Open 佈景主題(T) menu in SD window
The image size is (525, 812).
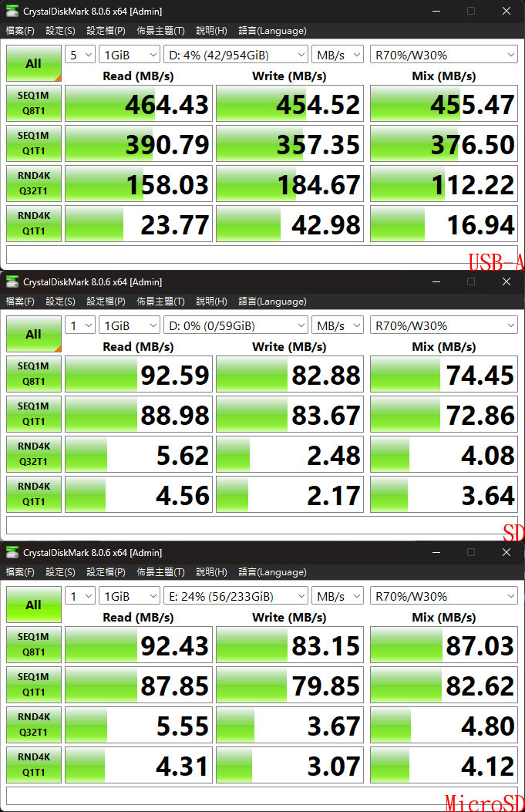point(160,302)
